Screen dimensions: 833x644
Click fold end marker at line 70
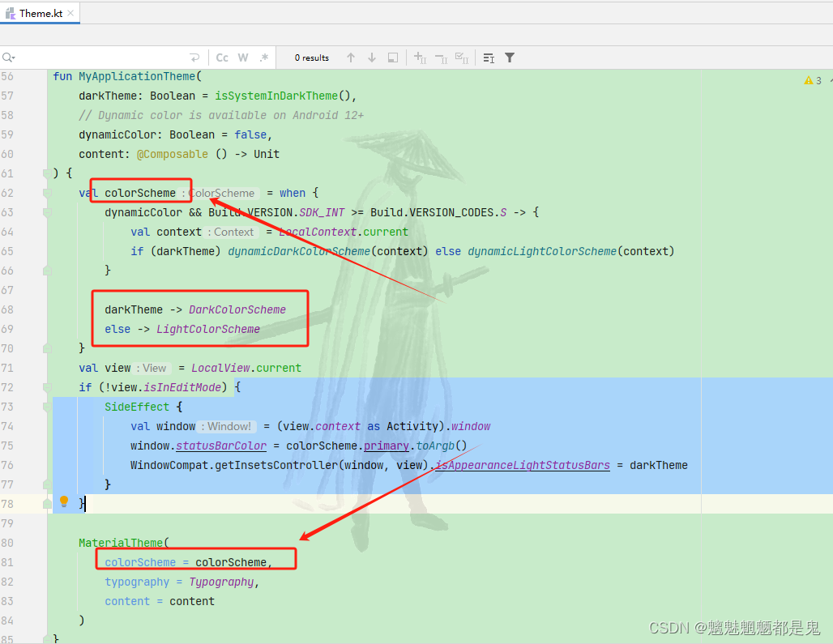[47, 348]
